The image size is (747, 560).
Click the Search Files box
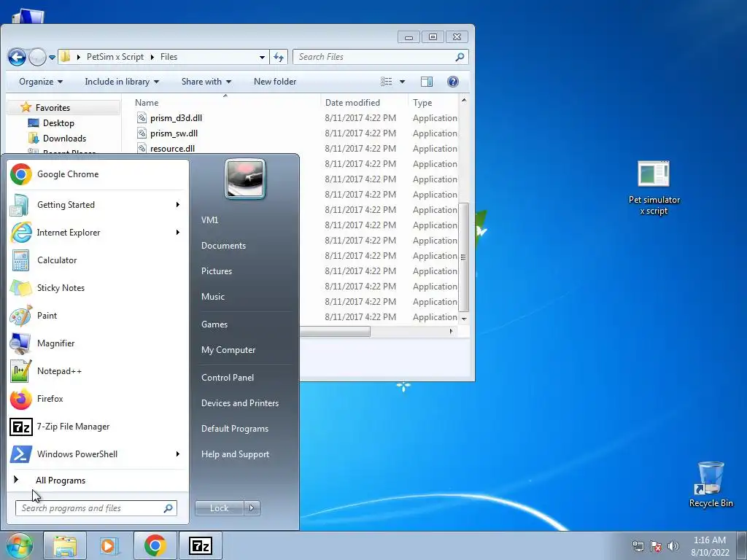point(380,57)
